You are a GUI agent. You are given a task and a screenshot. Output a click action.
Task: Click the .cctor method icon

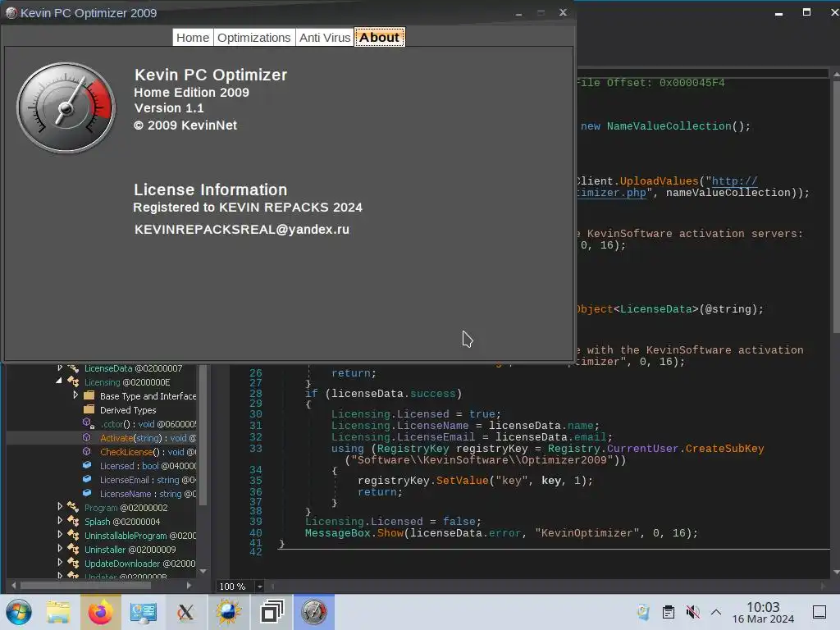[x=89, y=424]
